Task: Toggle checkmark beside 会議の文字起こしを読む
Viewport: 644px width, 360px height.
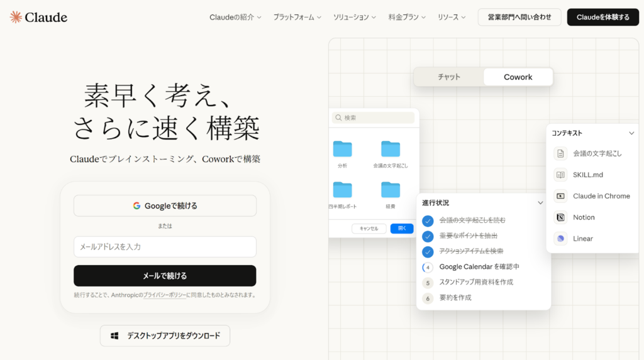Action: pos(428,221)
